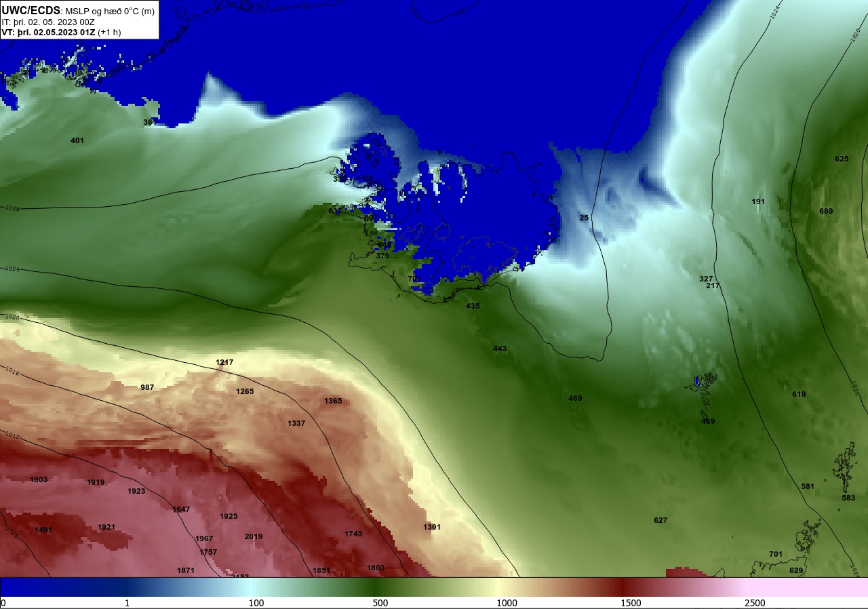Click the 1012 isobar label
Screen dimensions: 868x609
[11, 435]
